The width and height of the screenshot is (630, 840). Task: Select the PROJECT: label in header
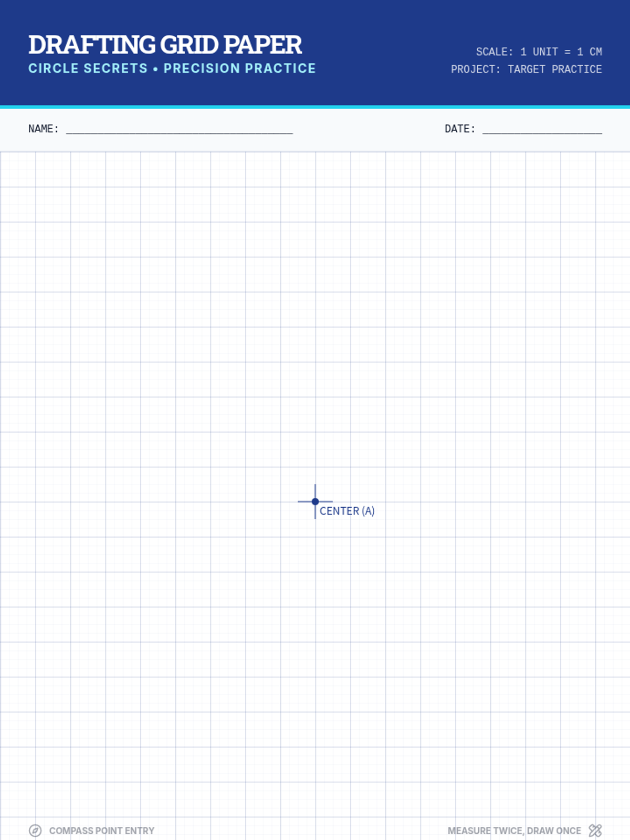coord(476,69)
